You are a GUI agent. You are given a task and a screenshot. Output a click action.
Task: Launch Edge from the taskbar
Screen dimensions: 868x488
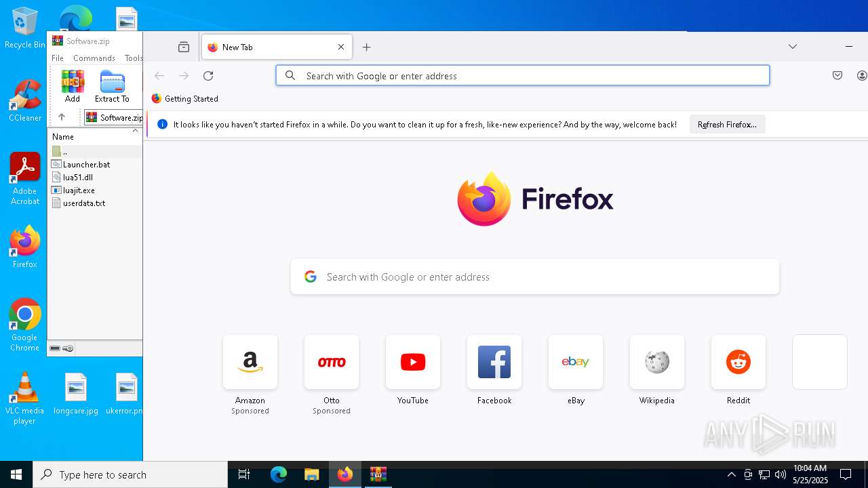(x=279, y=474)
